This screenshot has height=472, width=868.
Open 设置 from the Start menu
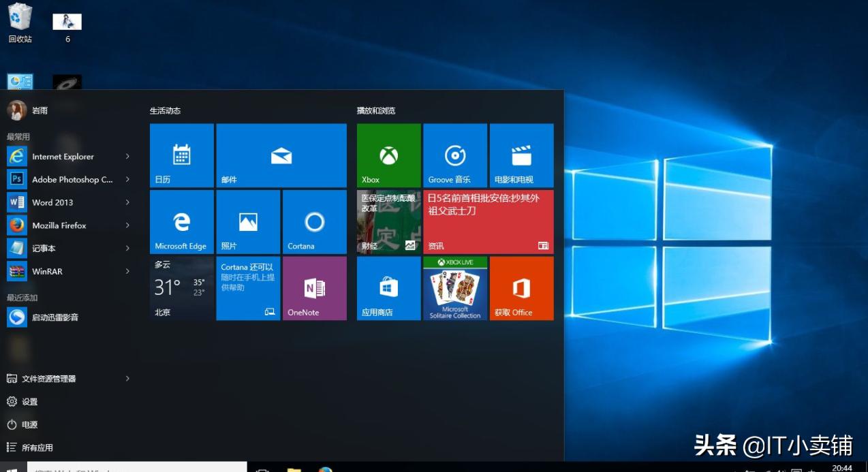pos(28,401)
